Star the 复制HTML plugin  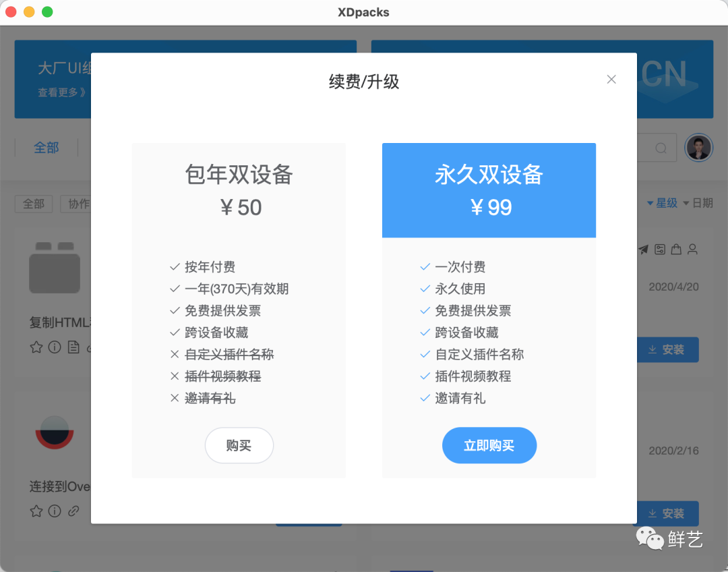point(36,347)
